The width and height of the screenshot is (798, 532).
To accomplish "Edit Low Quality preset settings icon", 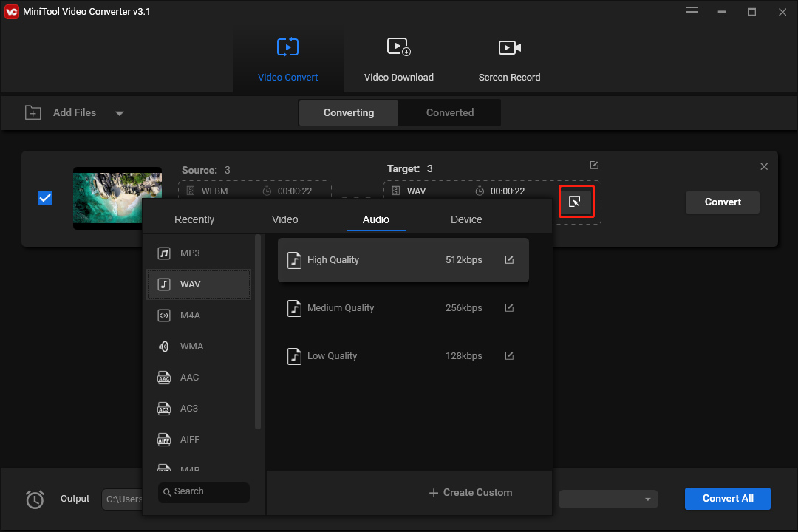I will (x=509, y=355).
